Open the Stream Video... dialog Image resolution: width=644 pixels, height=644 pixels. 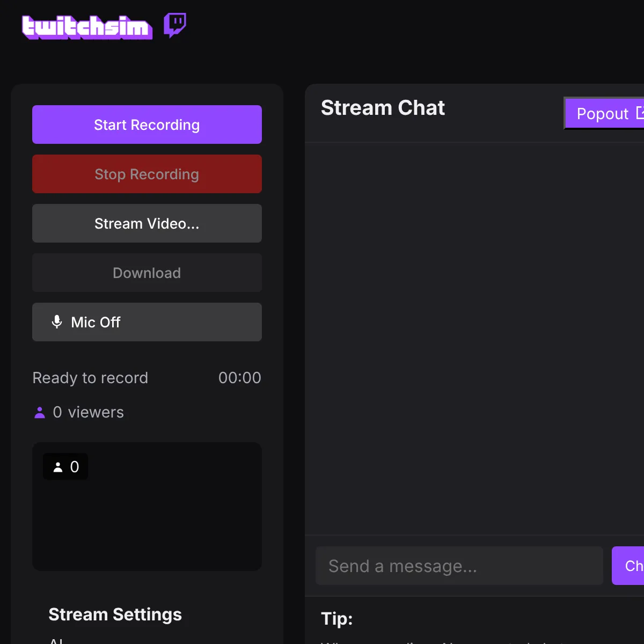(147, 223)
